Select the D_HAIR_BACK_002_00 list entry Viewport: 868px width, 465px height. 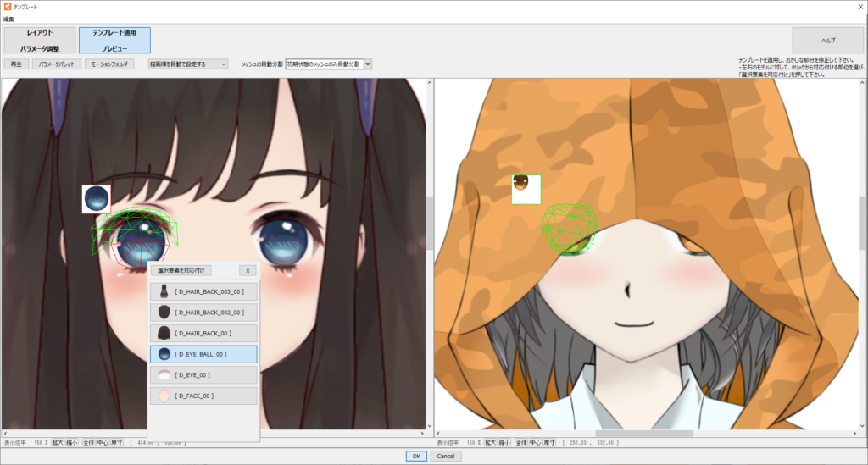pyautogui.click(x=203, y=313)
